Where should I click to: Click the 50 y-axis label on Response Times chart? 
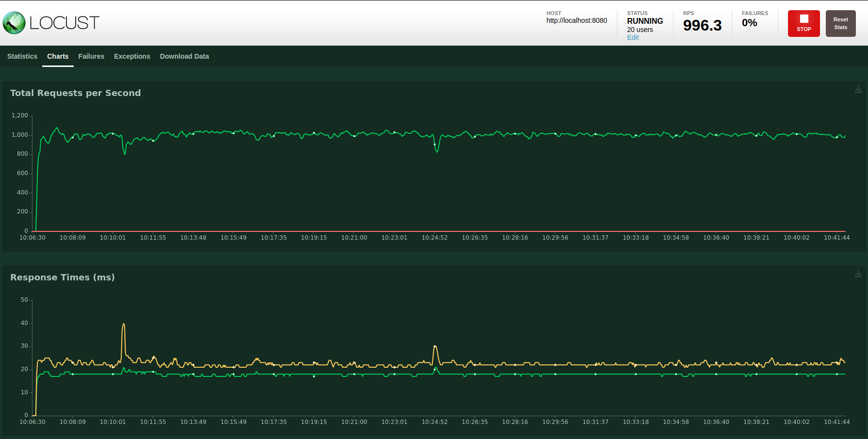[x=24, y=300]
